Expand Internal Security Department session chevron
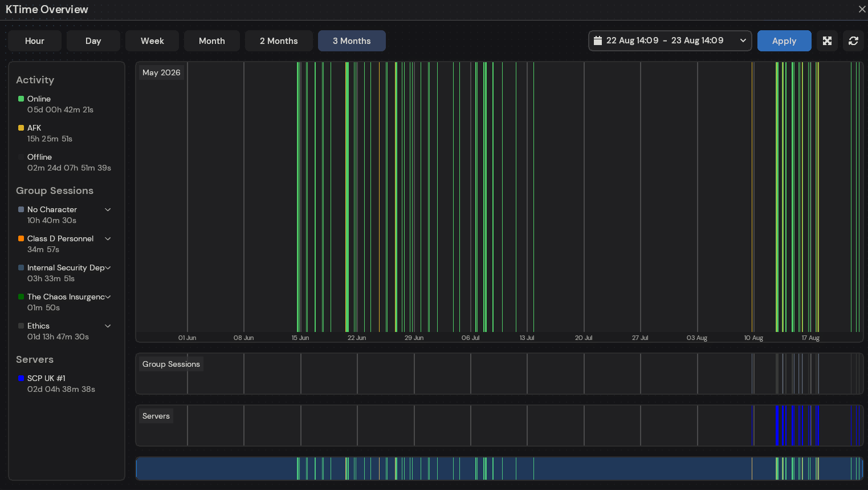The height and width of the screenshot is (490, 868). click(108, 268)
